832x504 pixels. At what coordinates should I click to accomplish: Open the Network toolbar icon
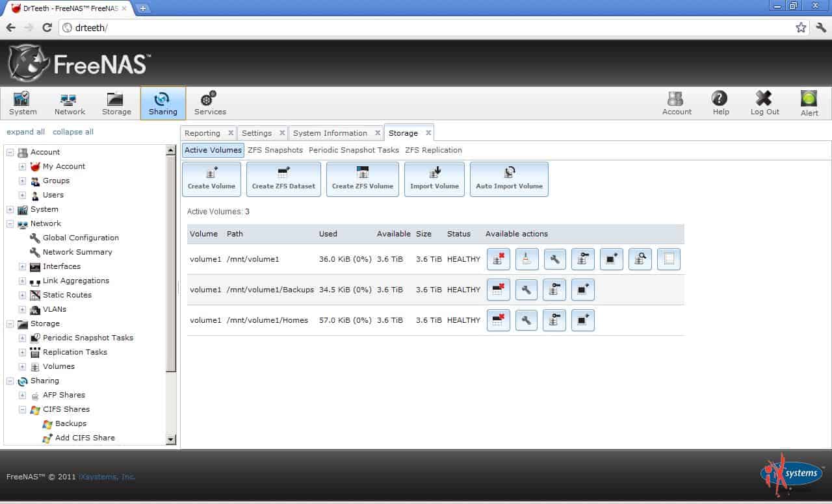pyautogui.click(x=70, y=103)
